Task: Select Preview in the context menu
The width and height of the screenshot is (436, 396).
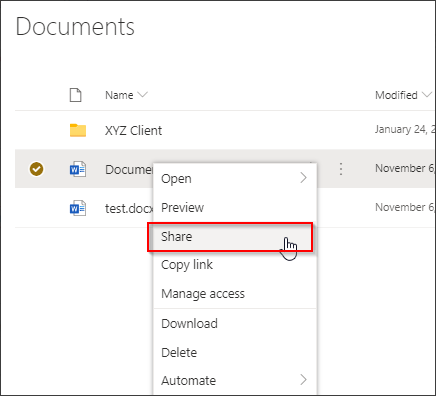Action: click(x=182, y=208)
